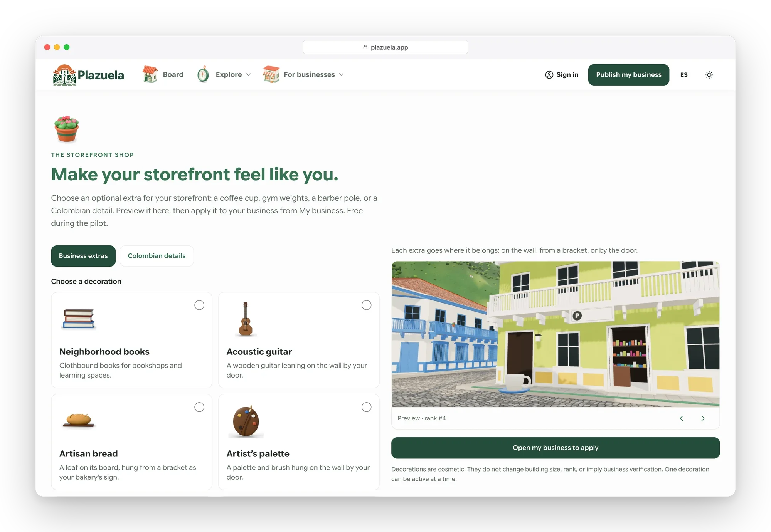Switch to the Business extras tab
This screenshot has height=532, width=771.
(83, 256)
